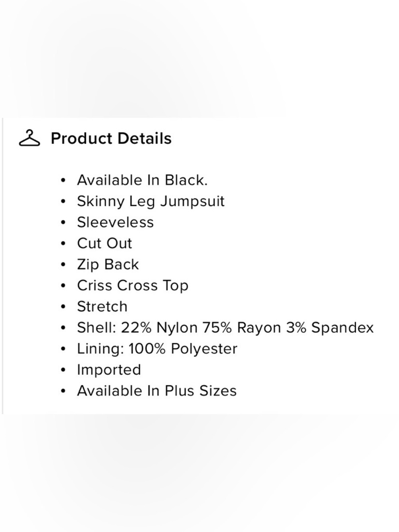The height and width of the screenshot is (532, 399).
Task: Click the bullet next to 'Imported'
Action: (x=63, y=370)
